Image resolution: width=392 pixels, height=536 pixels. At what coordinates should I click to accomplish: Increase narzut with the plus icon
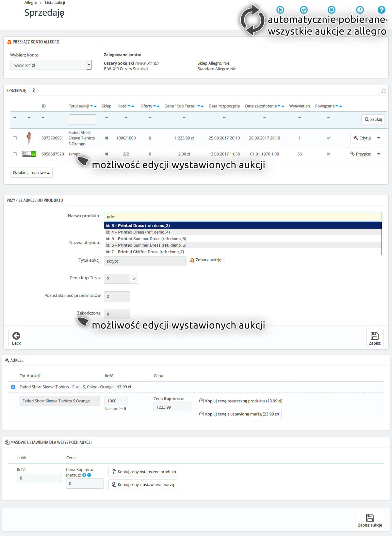click(x=84, y=475)
